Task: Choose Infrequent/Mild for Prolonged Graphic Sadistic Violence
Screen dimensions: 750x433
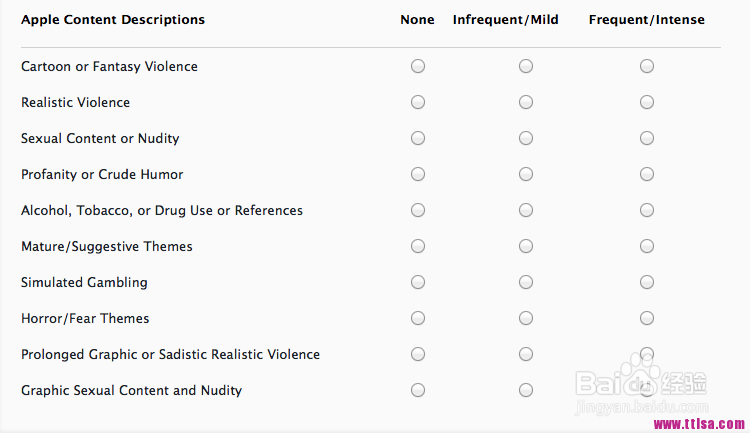Action: coord(526,354)
